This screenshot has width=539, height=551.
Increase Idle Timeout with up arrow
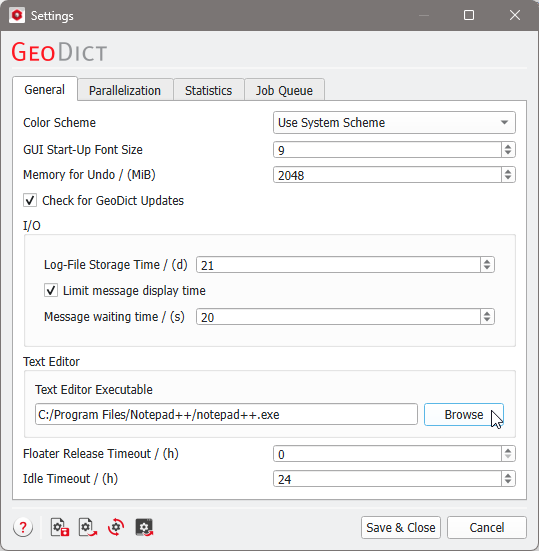tap(508, 475)
